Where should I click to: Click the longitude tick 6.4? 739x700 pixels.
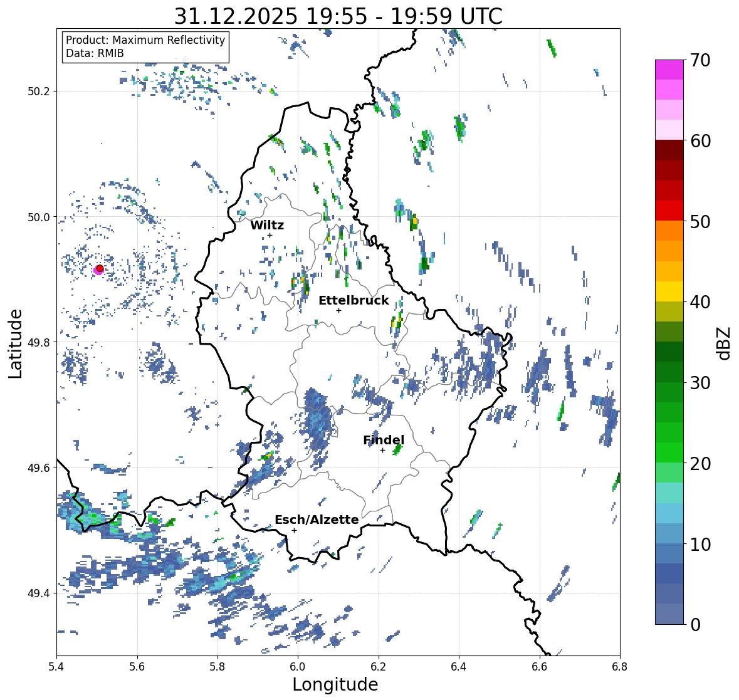(459, 667)
